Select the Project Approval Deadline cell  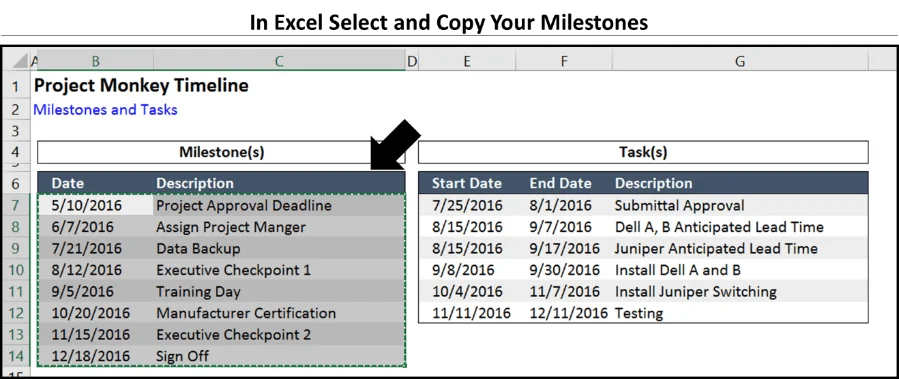click(x=279, y=205)
